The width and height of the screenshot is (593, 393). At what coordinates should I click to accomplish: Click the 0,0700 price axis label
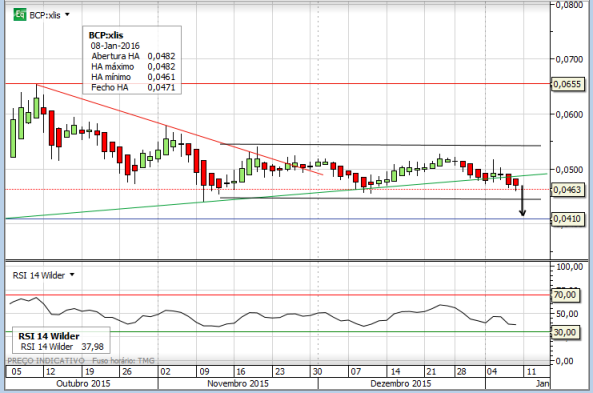point(569,59)
